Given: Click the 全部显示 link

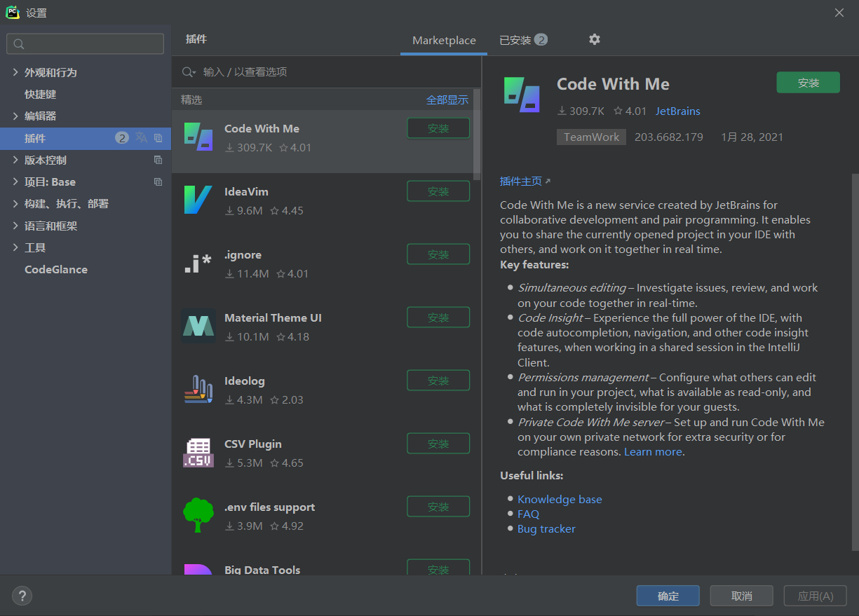Looking at the screenshot, I should pyautogui.click(x=448, y=100).
